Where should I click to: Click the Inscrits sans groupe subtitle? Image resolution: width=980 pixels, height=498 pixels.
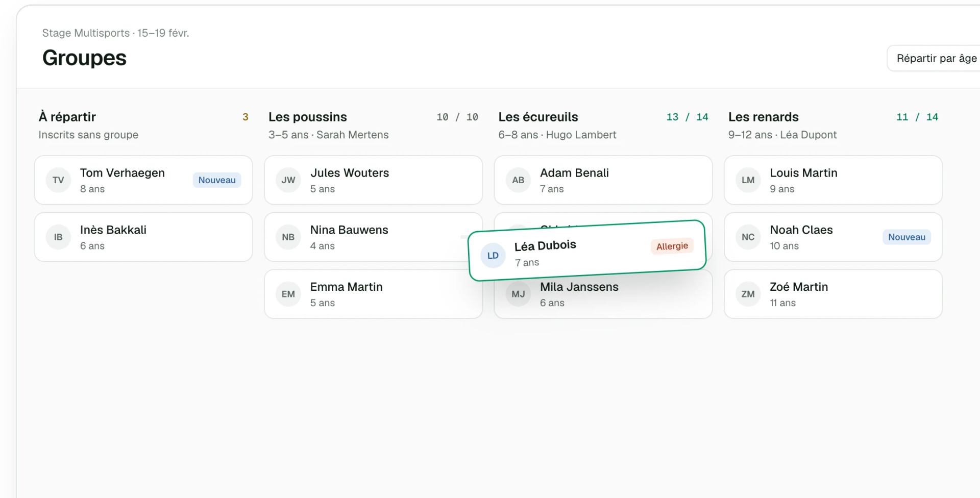coord(88,135)
